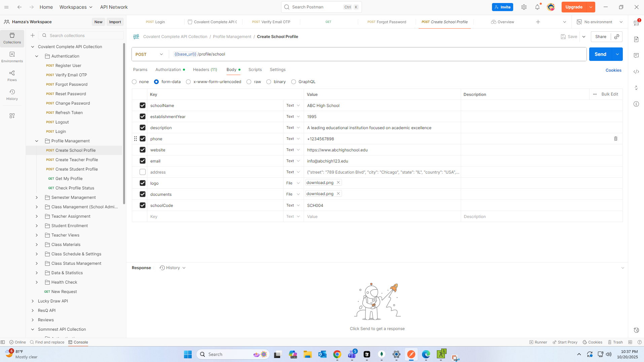Enable the address row checkbox
Screen dimensions: 644x362
[x=143, y=172]
